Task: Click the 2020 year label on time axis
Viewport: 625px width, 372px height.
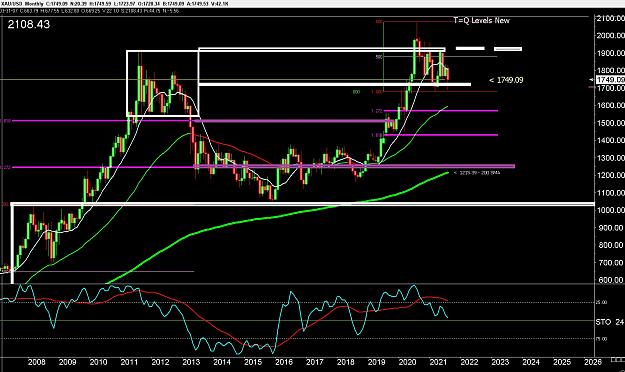Action: click(407, 362)
